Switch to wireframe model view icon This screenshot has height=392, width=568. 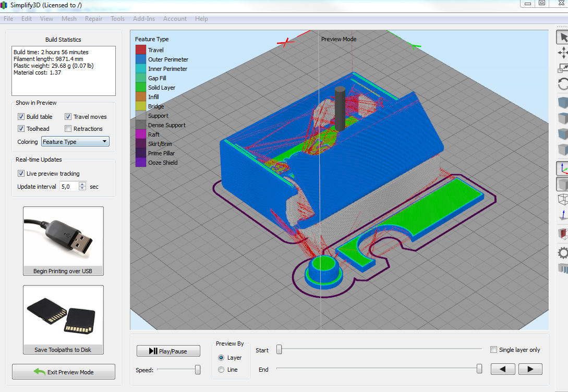point(563,199)
